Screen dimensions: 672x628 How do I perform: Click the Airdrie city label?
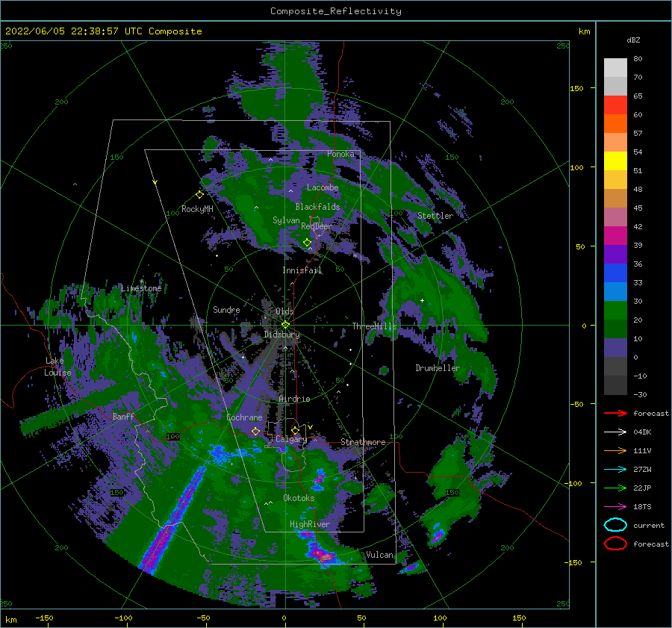[294, 399]
